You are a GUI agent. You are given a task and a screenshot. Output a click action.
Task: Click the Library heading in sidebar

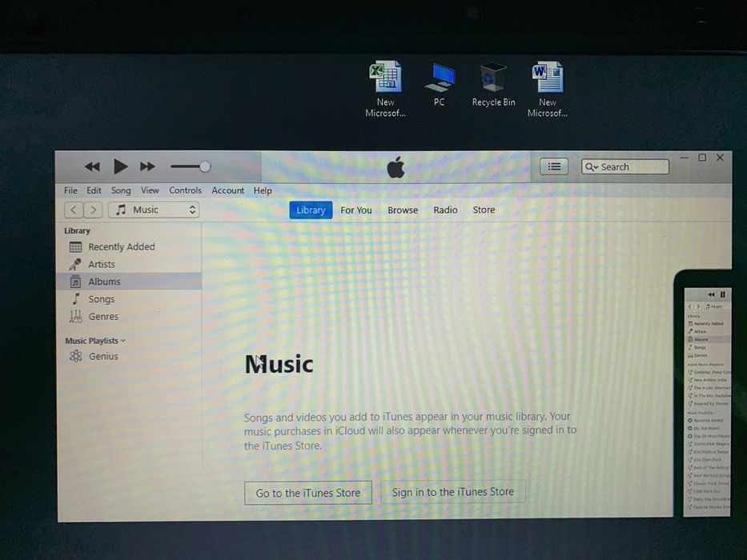[77, 231]
